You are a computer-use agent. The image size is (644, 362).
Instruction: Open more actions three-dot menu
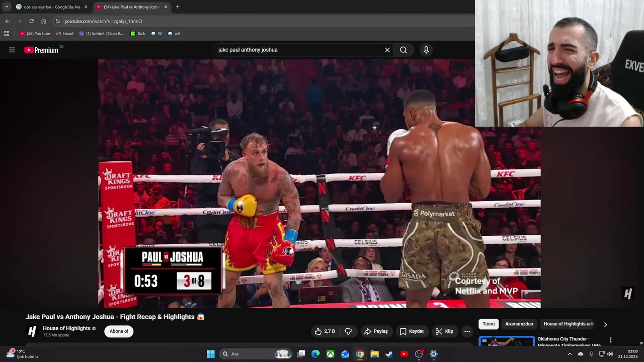point(467,331)
